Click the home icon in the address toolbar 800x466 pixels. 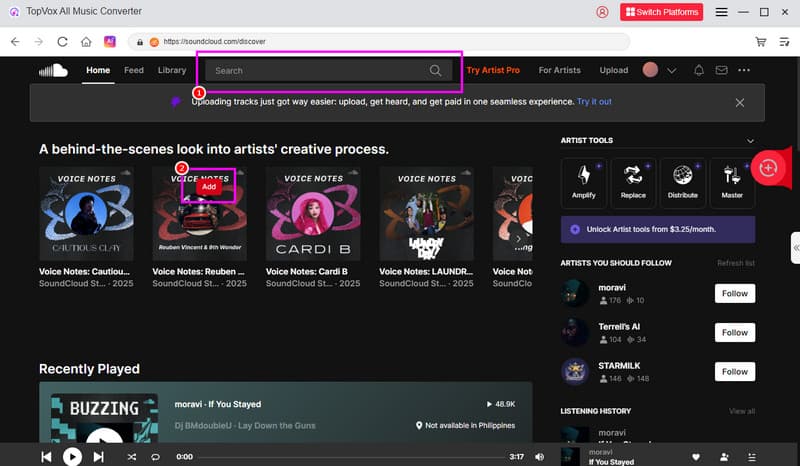coord(86,42)
